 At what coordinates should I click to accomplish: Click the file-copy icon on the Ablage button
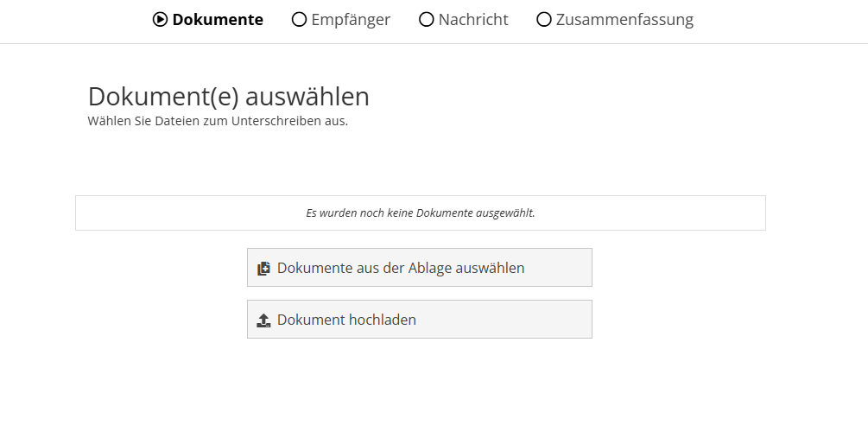[264, 268]
